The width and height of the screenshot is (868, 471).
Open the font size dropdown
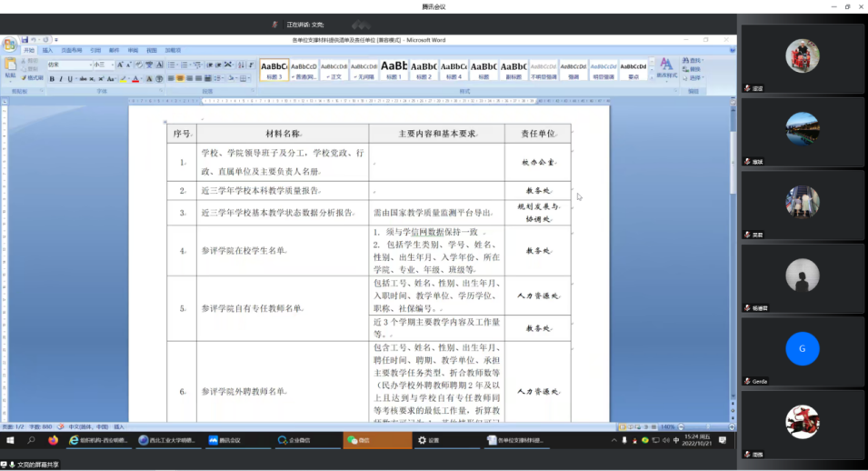pyautogui.click(x=113, y=65)
